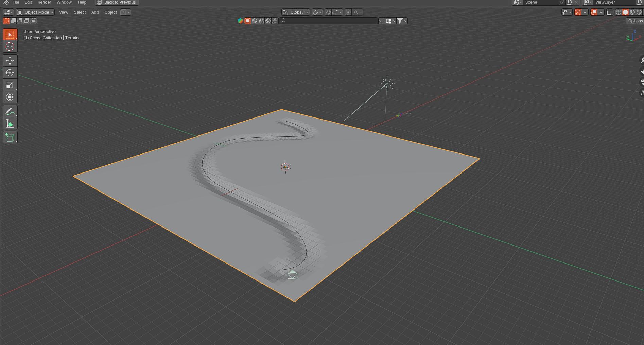The width and height of the screenshot is (644, 345).
Task: Open the editor type dropdown
Action: tap(8, 12)
